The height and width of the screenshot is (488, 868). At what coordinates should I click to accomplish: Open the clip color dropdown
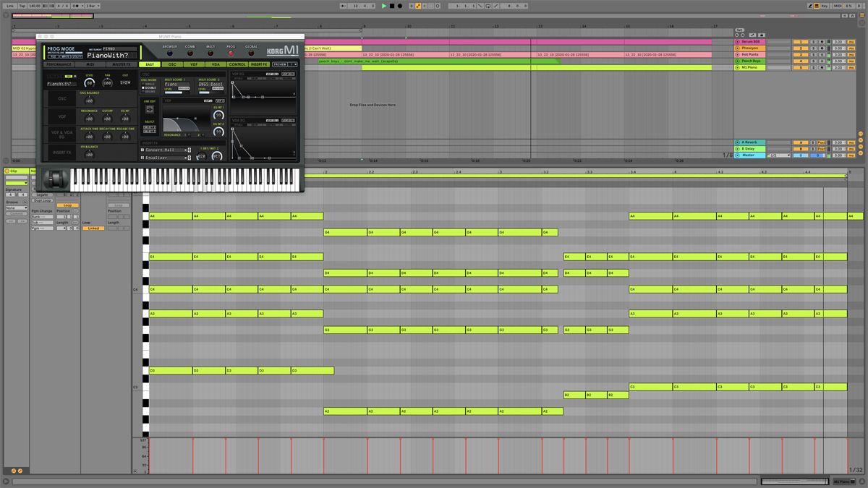(16, 183)
